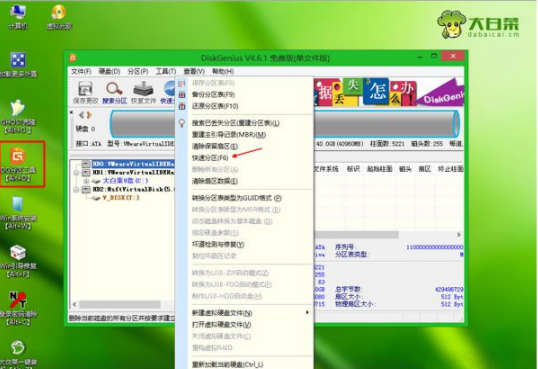Click the 接口:ATA disk info text
538x369 pixels.
coord(89,144)
